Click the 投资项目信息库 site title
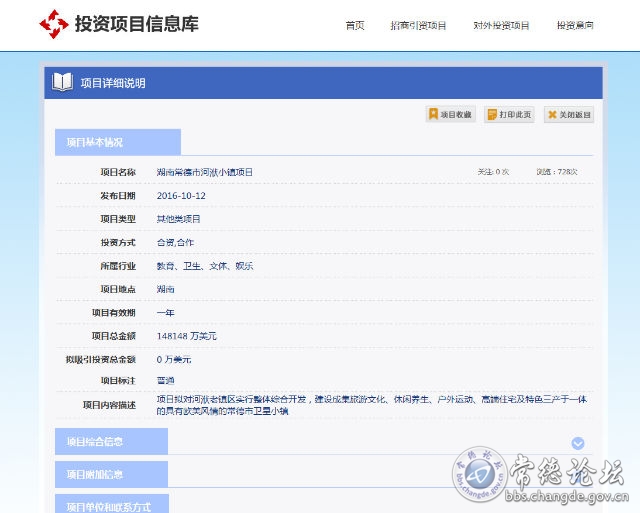The image size is (640, 513). point(137,24)
